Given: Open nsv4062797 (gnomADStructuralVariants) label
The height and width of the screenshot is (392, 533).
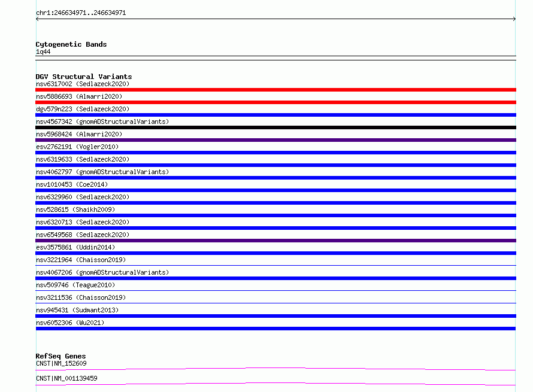Looking at the screenshot, I should tap(102, 172).
